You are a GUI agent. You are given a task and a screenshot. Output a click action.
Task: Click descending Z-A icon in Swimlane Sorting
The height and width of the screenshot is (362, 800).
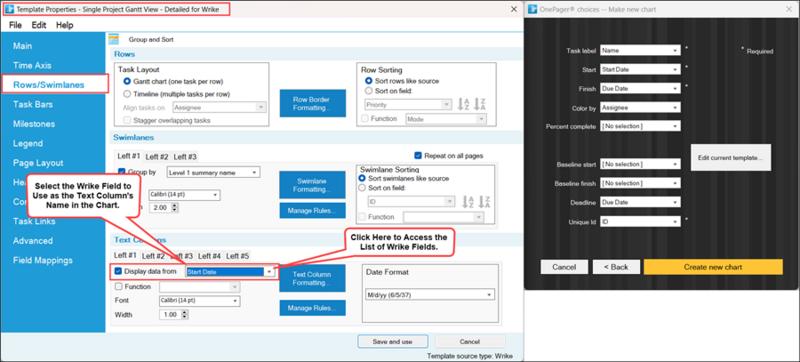coord(483,202)
